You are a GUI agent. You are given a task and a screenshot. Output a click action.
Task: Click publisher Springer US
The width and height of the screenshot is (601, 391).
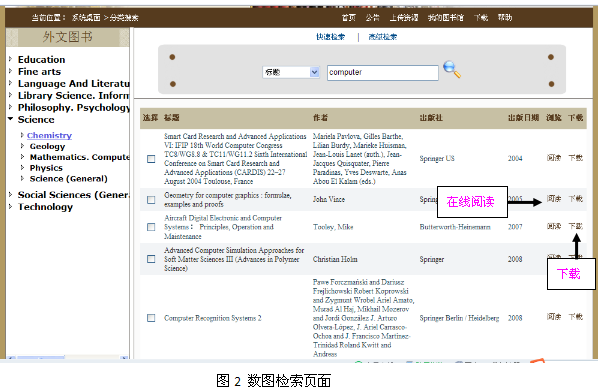click(x=437, y=158)
